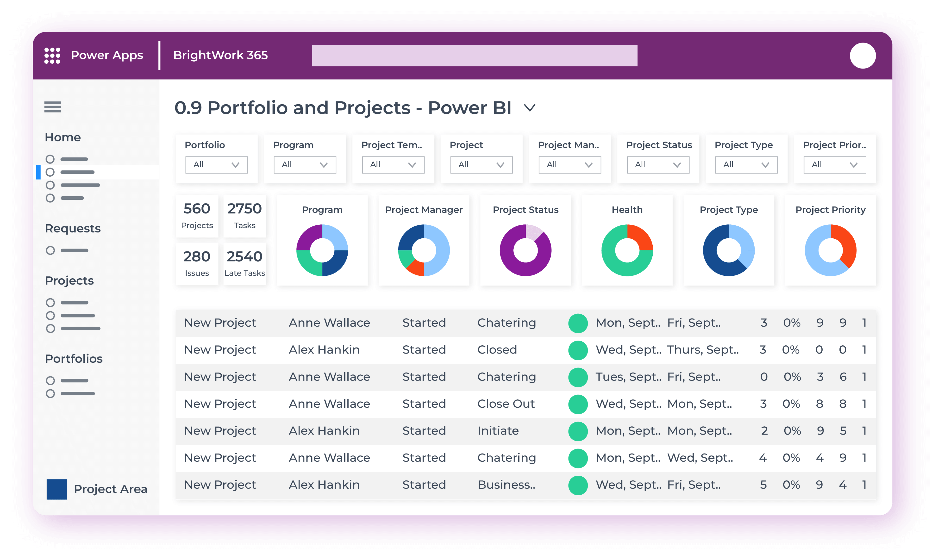Viewport: 938px width, 560px height.
Task: Select the first item under Portfolios
Action: click(x=67, y=380)
